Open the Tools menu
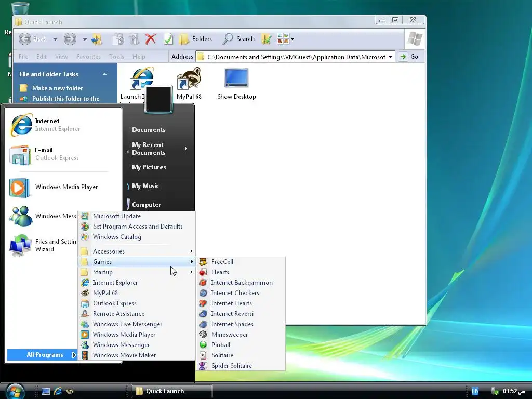 tap(116, 57)
